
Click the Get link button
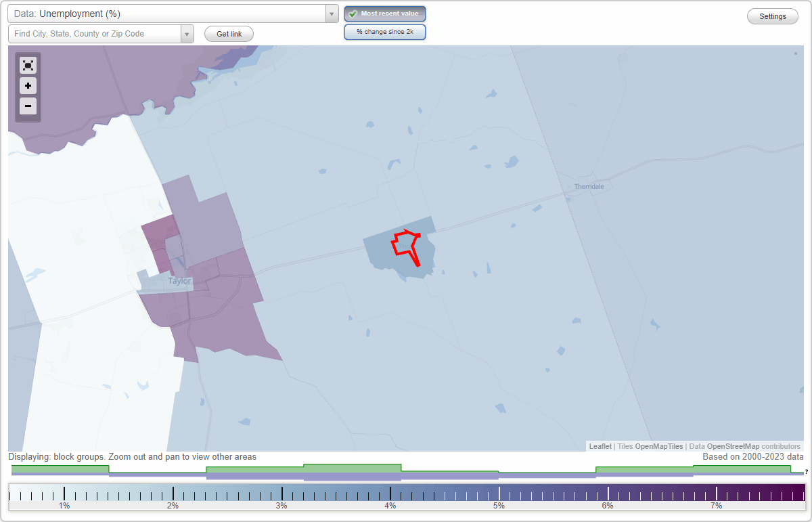[229, 34]
